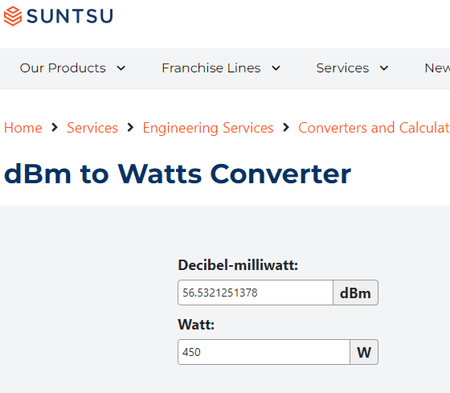Click into the Watt input field

(x=264, y=352)
